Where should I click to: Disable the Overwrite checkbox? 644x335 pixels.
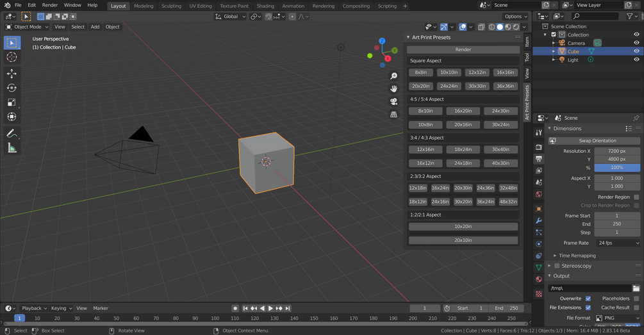click(588, 298)
